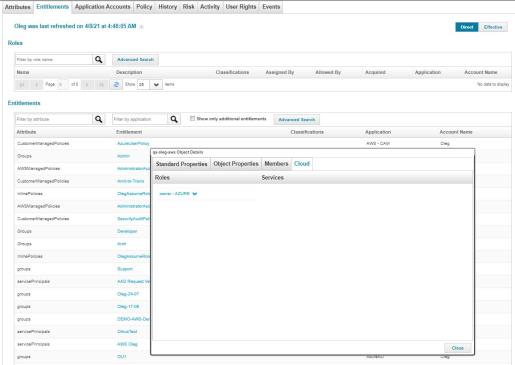The height and width of the screenshot is (365, 515).
Task: Refresh the Roles table with the refresh icon
Action: (116, 85)
